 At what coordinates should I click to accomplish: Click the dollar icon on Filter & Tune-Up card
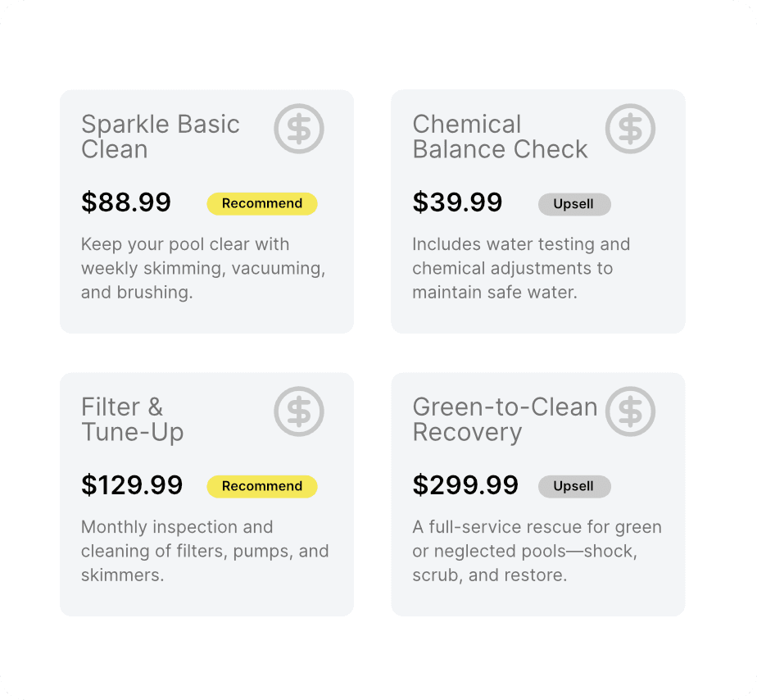pyautogui.click(x=299, y=411)
